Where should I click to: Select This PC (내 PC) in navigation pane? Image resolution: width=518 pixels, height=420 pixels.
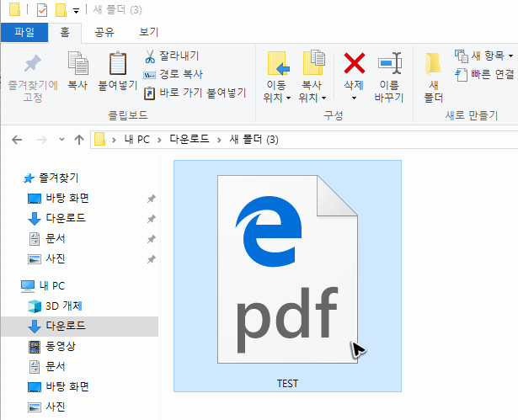pos(43,286)
